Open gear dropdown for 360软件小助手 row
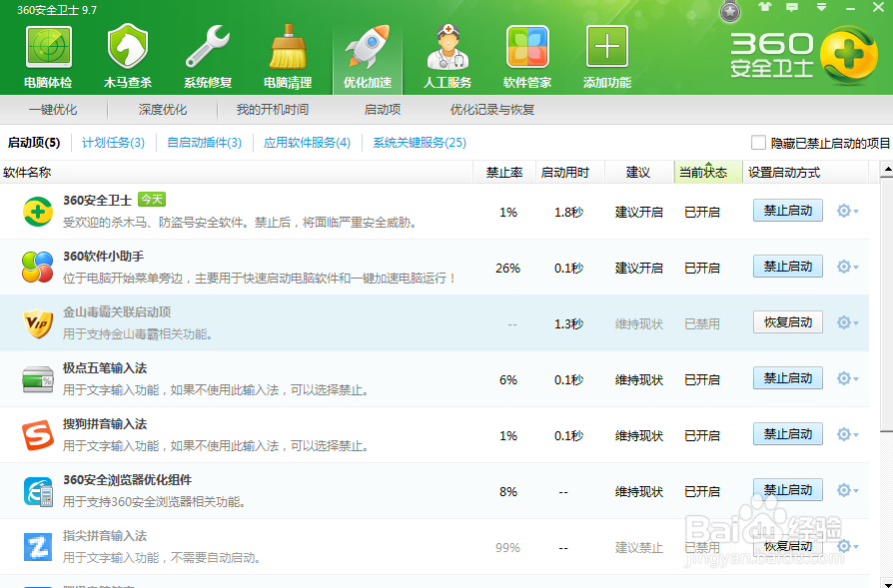 pyautogui.click(x=847, y=267)
